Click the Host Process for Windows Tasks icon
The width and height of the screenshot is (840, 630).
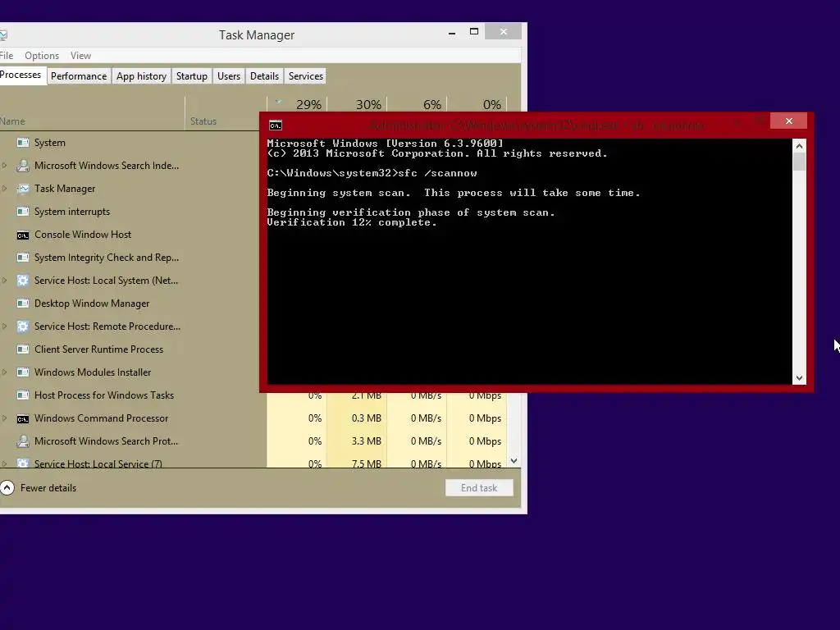[22, 395]
